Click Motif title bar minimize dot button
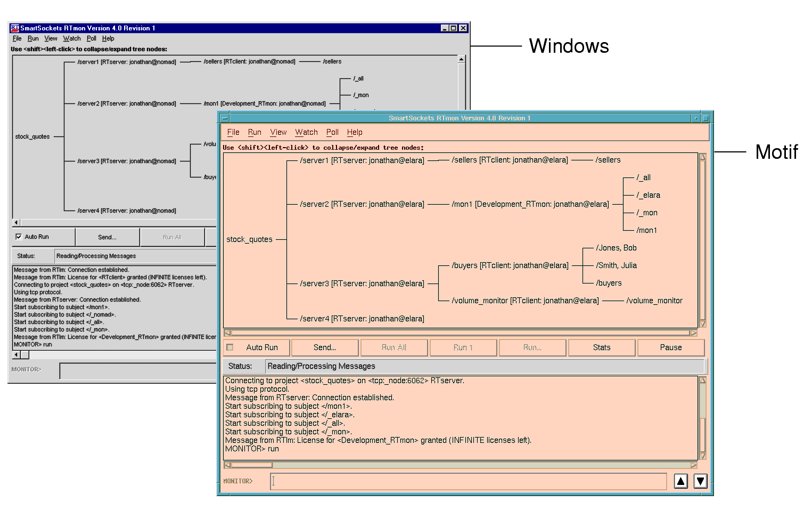 pos(696,118)
